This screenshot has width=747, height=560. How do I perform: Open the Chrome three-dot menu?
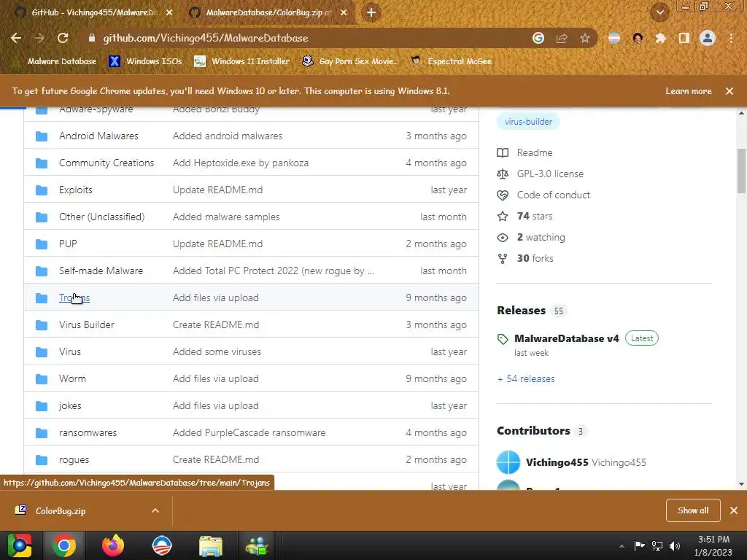pyautogui.click(x=731, y=38)
